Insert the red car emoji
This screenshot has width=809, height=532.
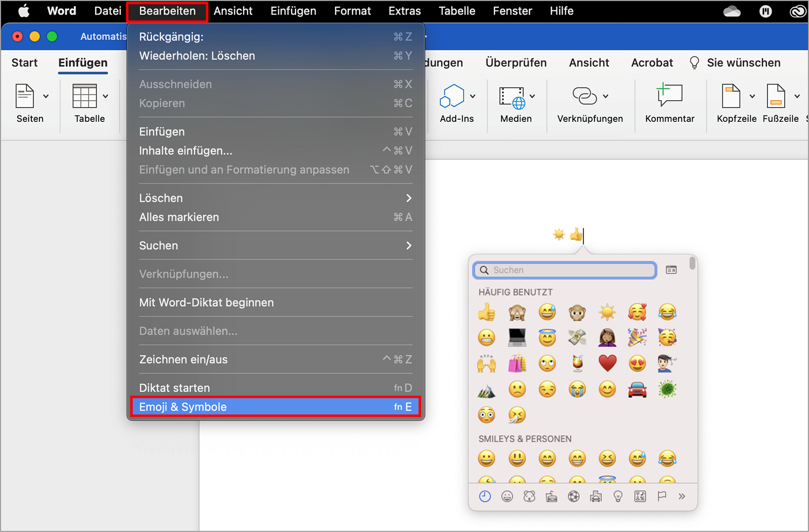point(637,389)
